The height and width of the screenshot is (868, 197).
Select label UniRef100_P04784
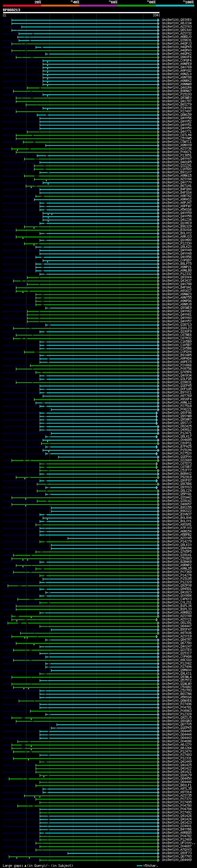[x=176, y=809]
